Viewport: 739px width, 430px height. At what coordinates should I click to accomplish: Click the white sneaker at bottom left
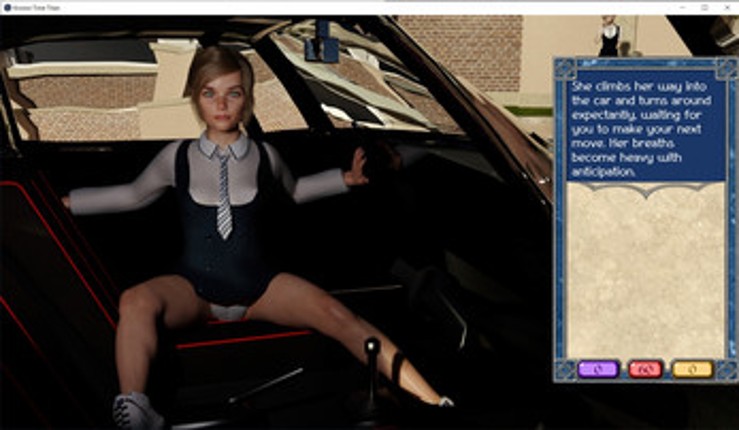tap(137, 411)
